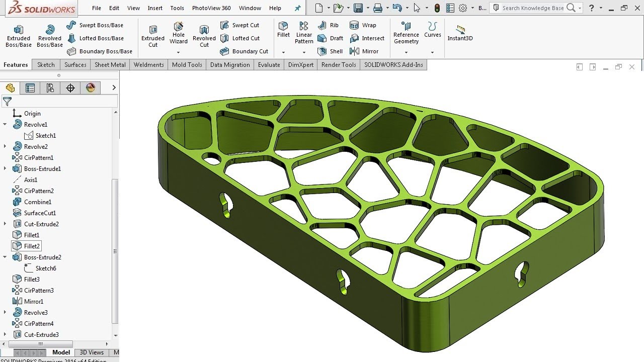Switch to the Sketch tab
The image size is (644, 362).
coord(46,65)
